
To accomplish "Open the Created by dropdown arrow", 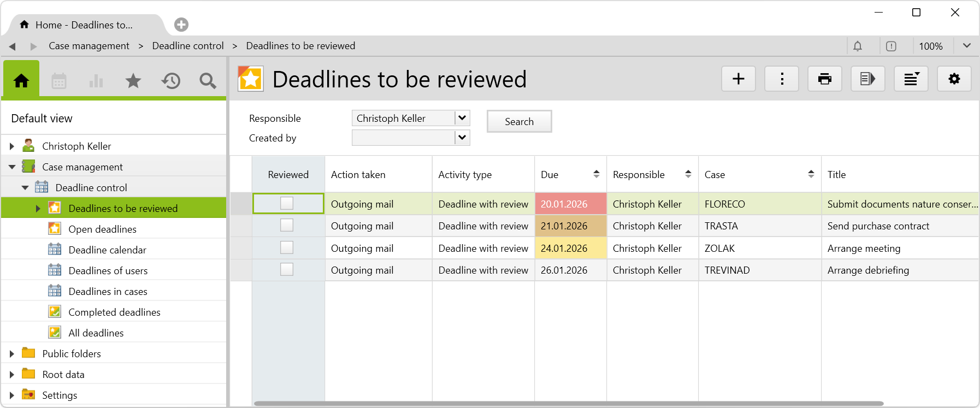I will 462,138.
